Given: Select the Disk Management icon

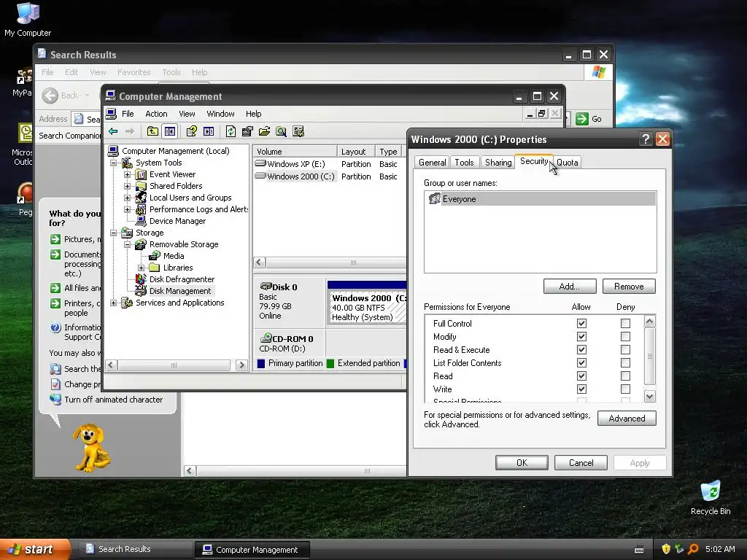Looking at the screenshot, I should pos(141,291).
